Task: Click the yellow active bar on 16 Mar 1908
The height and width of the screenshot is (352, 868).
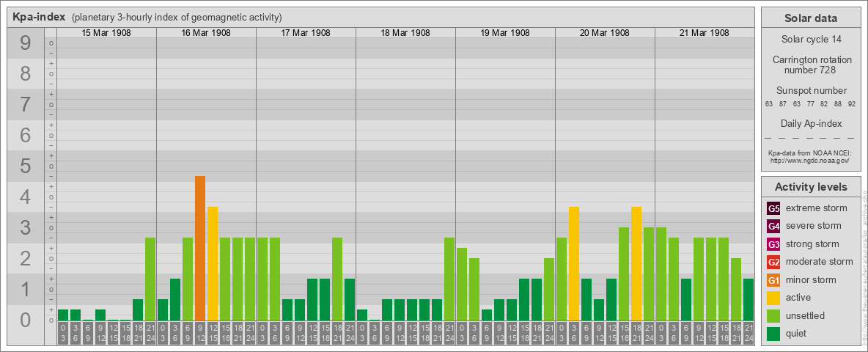Action: pyautogui.click(x=213, y=263)
